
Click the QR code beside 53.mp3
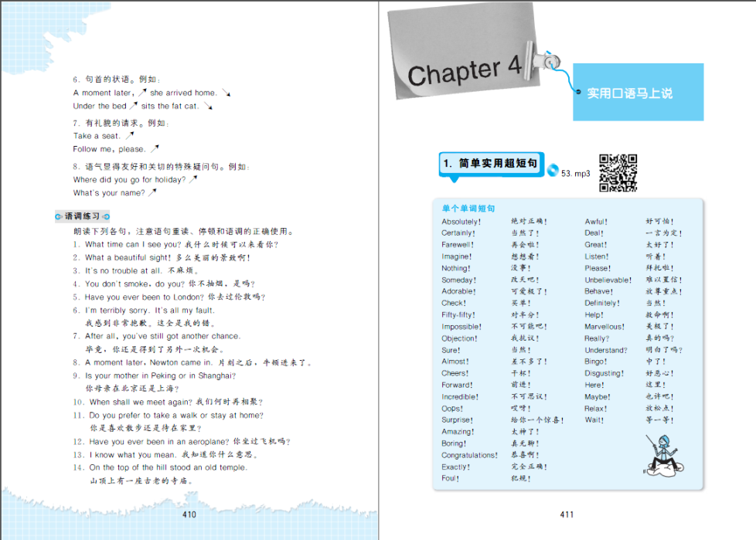[x=618, y=172]
